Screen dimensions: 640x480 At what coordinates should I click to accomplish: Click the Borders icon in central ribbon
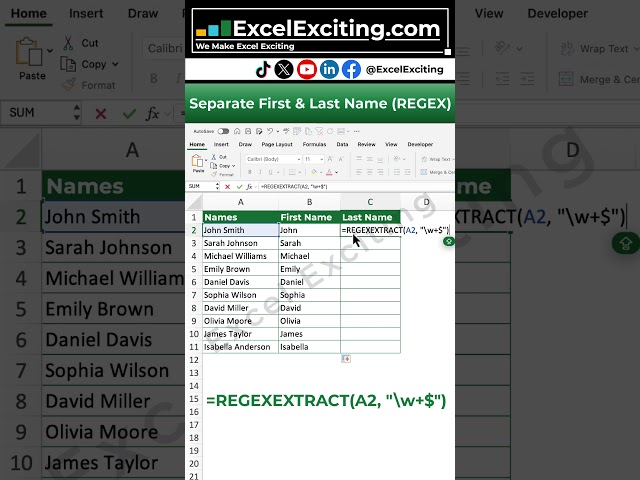coord(292,172)
